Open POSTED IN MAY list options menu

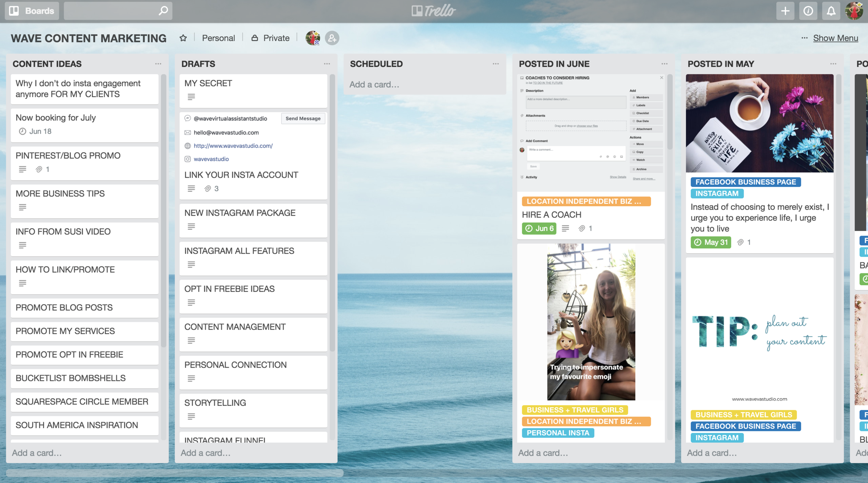(x=833, y=64)
